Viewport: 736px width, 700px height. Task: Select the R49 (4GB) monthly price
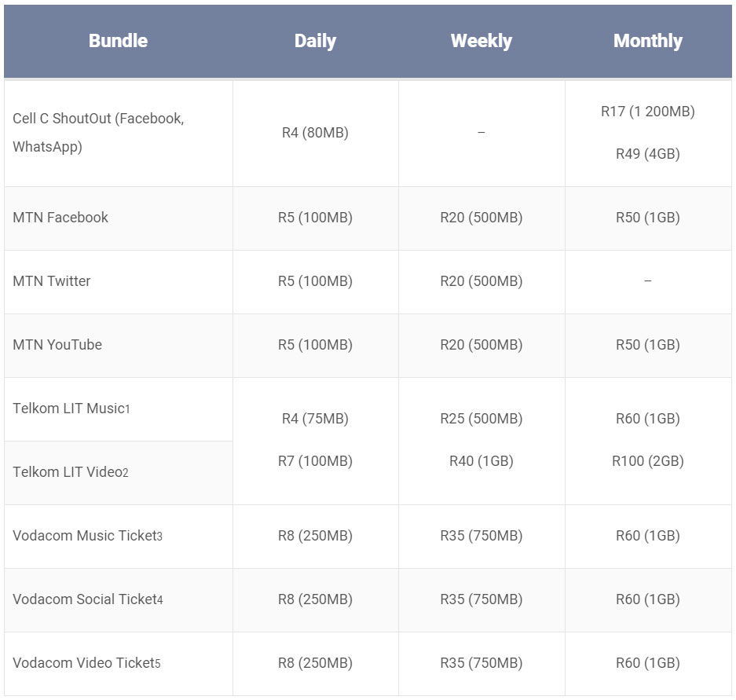(647, 154)
